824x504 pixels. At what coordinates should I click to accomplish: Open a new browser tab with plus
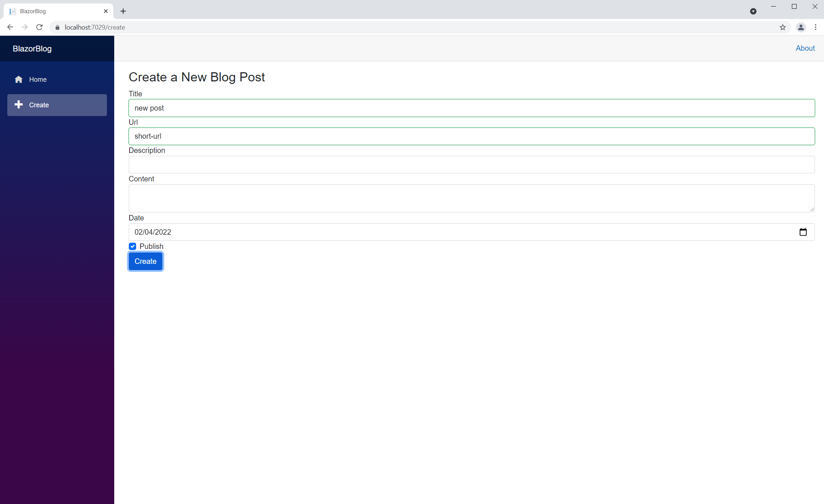123,11
